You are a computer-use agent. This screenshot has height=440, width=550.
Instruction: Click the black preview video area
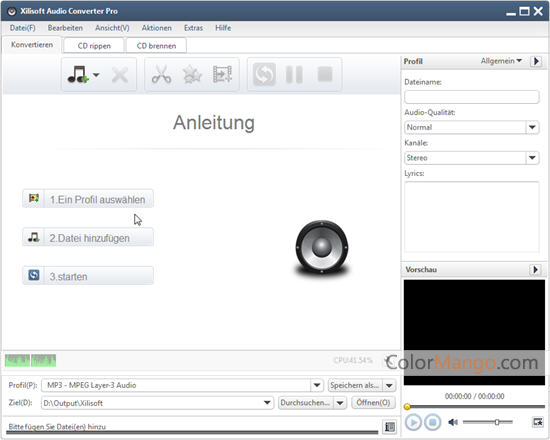point(474,332)
